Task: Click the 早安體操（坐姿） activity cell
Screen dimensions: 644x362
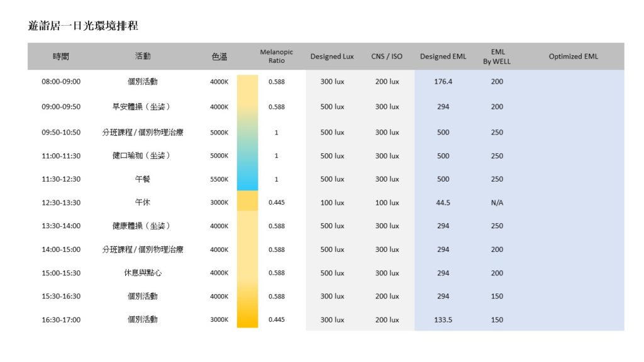Action: pos(143,107)
